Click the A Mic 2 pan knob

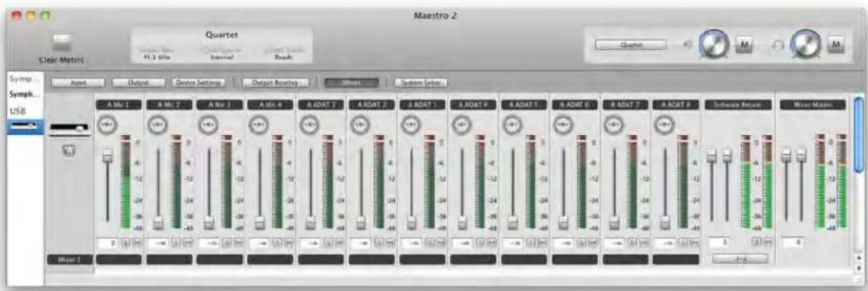click(157, 124)
